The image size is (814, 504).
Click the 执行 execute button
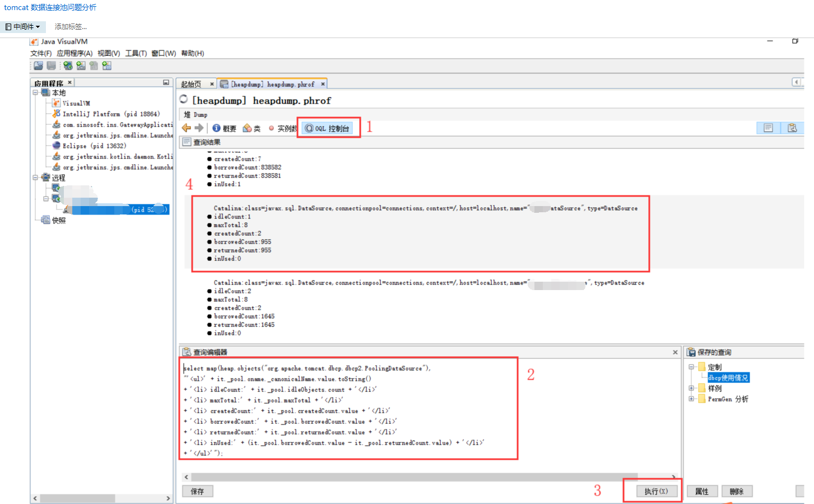pyautogui.click(x=657, y=491)
